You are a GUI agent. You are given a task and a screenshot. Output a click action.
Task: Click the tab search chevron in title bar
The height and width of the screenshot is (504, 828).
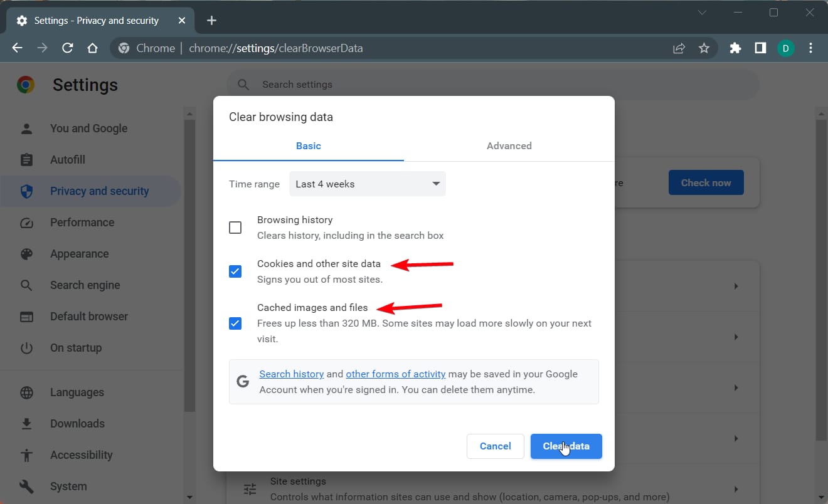[x=703, y=13]
